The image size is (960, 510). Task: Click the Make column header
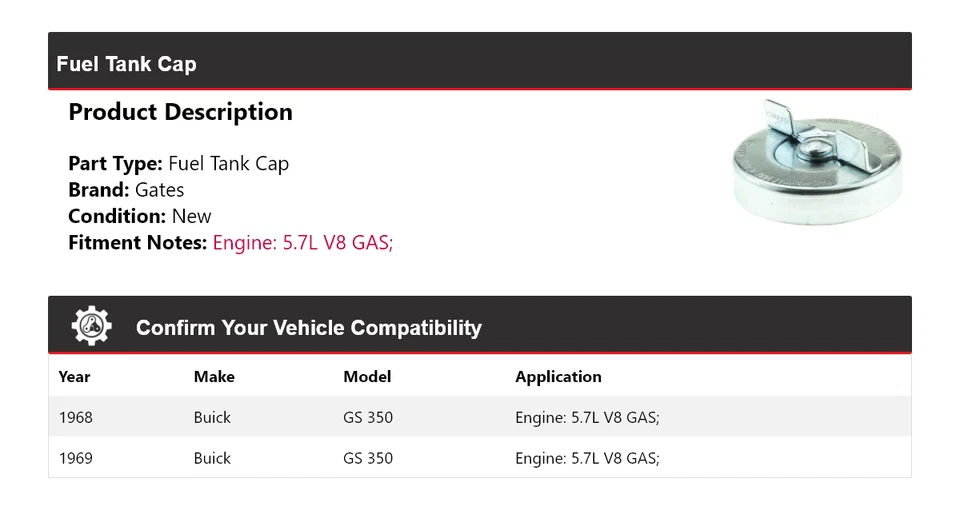point(214,377)
